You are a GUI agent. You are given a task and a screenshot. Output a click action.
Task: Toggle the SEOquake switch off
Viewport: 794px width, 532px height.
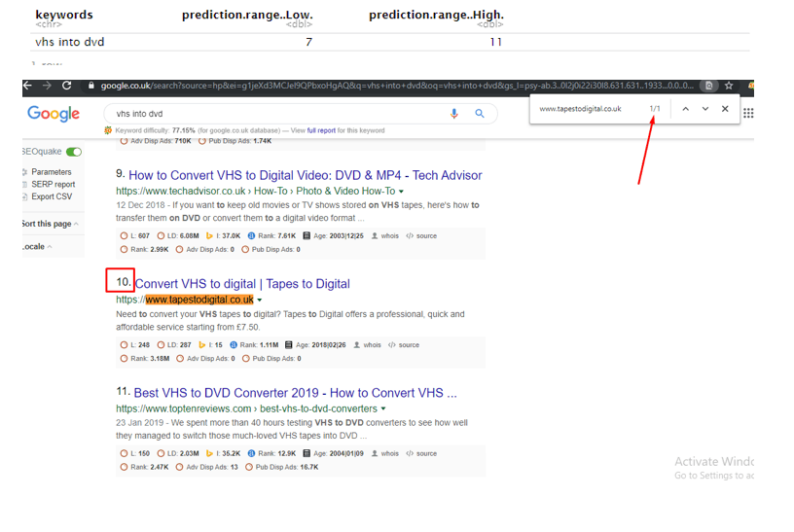tap(74, 152)
